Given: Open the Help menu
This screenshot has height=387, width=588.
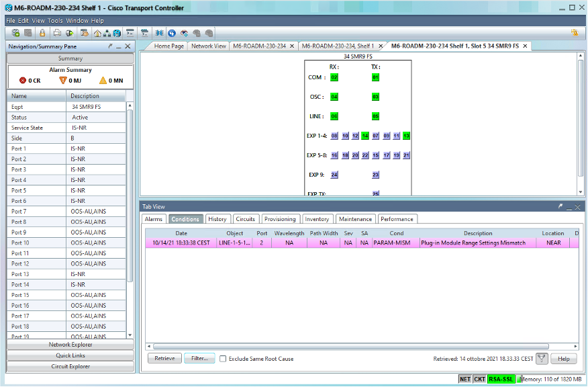Looking at the screenshot, I should click(x=97, y=21).
